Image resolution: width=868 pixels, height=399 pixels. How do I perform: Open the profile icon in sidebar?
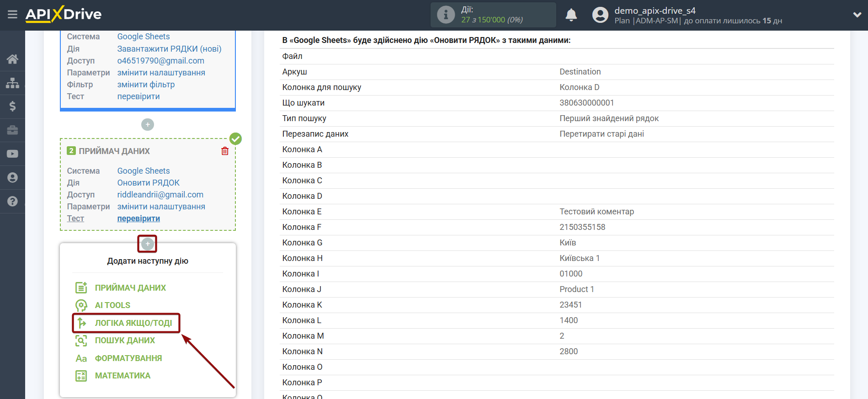[x=12, y=178]
